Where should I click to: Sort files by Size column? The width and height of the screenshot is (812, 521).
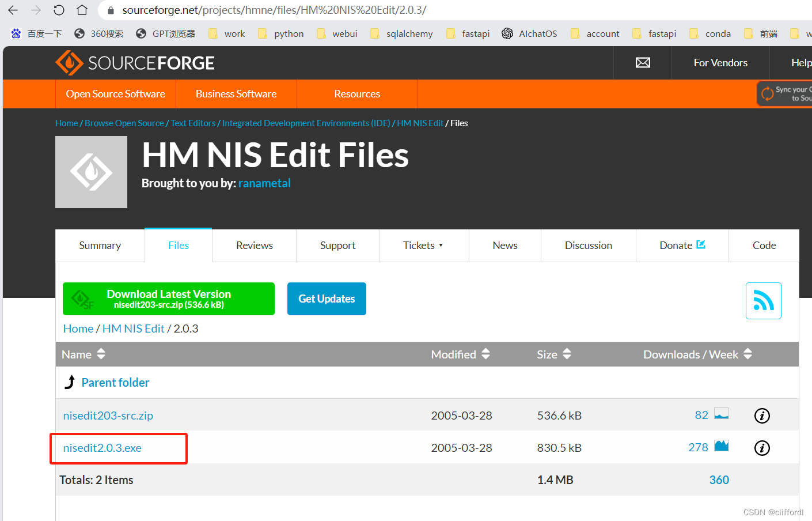554,354
